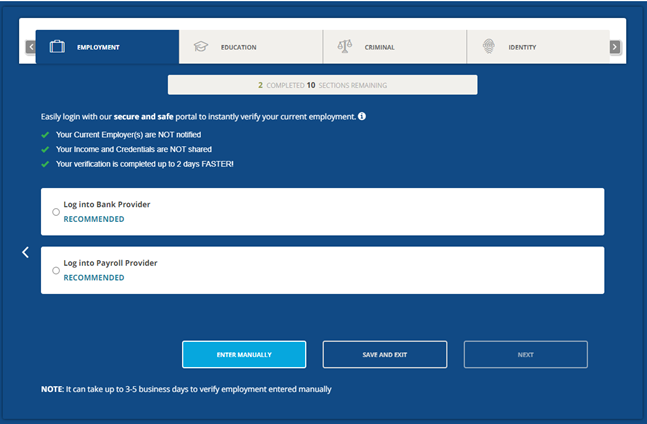Viewport: 647px width, 424px height.
Task: Click the scales of justice Criminal icon
Action: coord(345,47)
